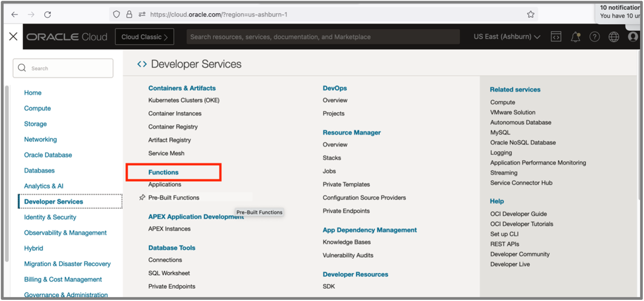Open the Functions link
The image size is (644, 301).
tap(163, 172)
